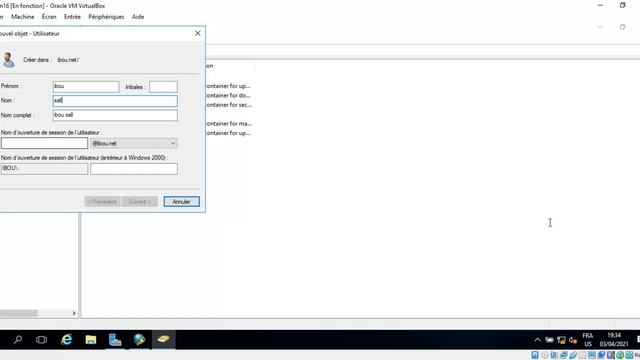Click the Suivant button
Screen dimensions: 640x360
point(140,202)
